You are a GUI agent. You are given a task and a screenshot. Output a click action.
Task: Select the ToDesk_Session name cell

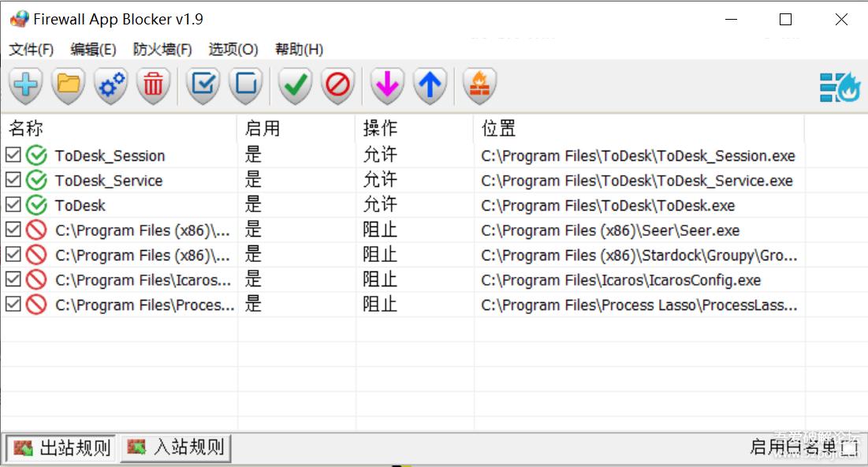point(110,155)
